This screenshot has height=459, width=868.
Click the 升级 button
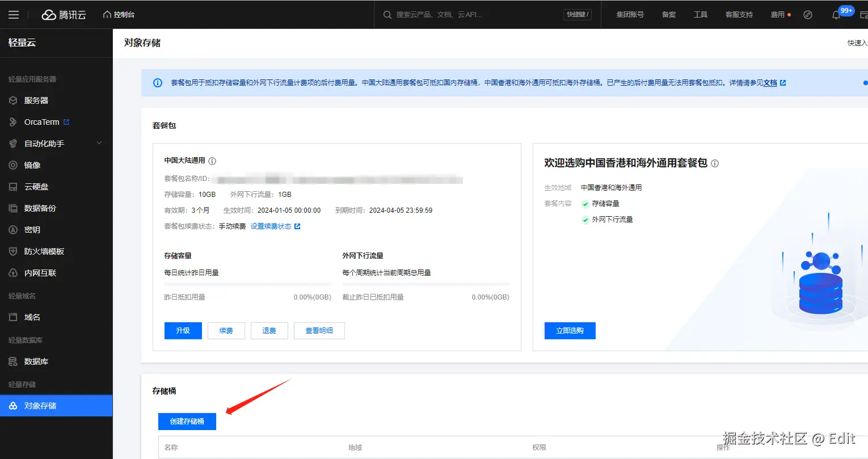tap(183, 331)
